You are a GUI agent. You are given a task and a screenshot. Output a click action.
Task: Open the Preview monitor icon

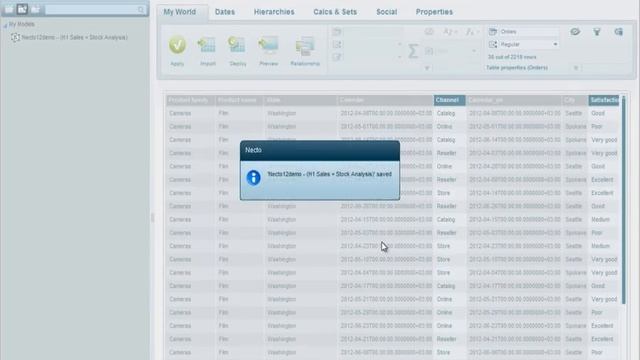click(268, 45)
